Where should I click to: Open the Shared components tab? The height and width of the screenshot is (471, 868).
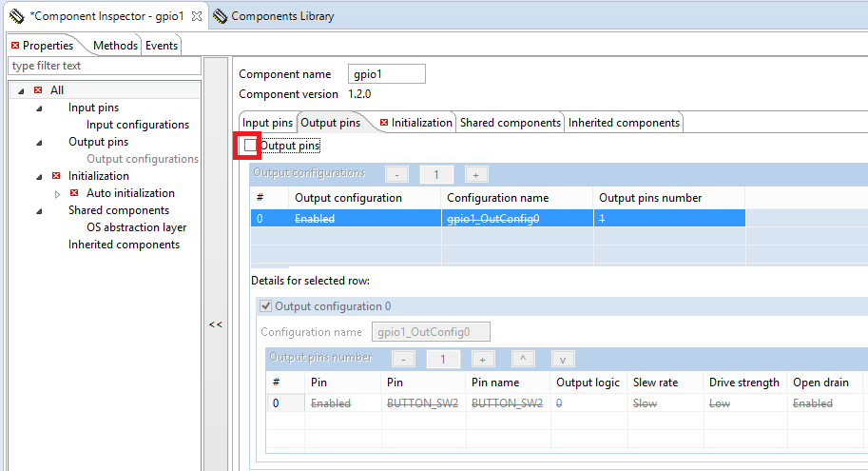click(x=510, y=123)
